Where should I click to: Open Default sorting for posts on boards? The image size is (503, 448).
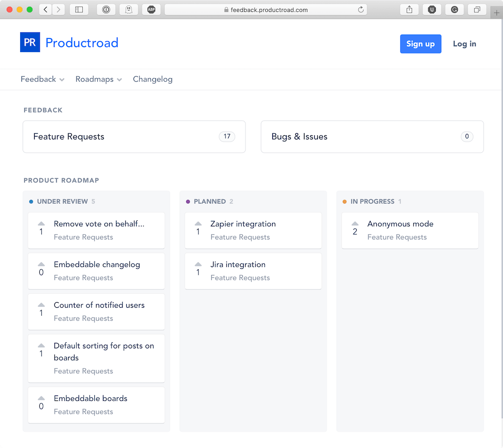tap(104, 352)
